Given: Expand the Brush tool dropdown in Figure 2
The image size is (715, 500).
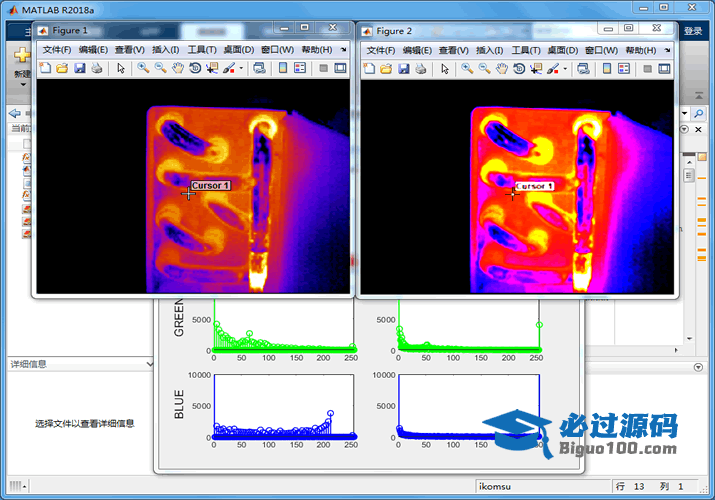Looking at the screenshot, I should (564, 69).
